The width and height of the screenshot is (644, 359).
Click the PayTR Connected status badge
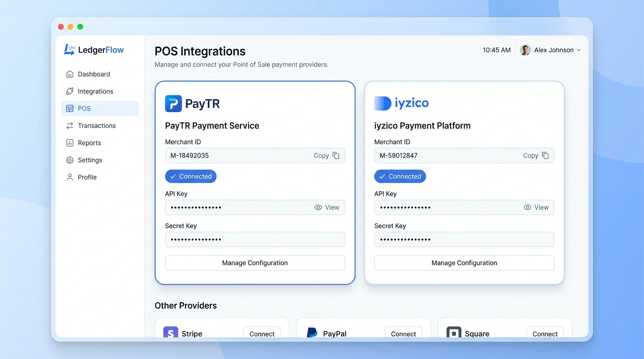tap(191, 176)
